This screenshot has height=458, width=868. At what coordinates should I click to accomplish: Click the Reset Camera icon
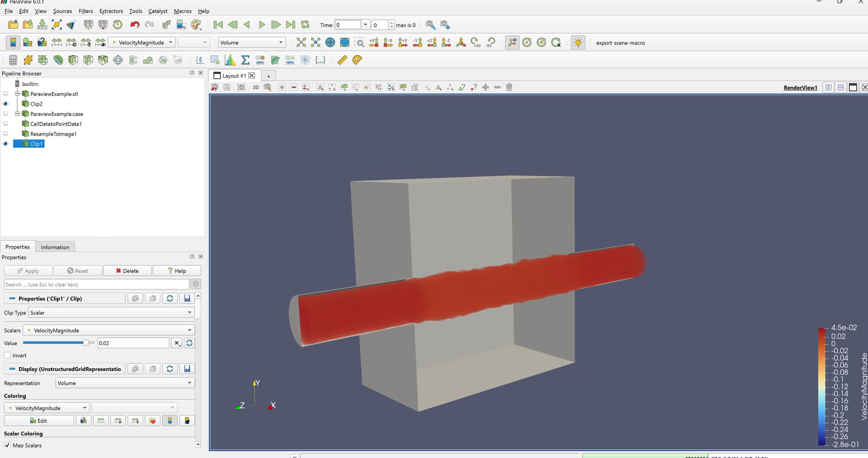click(x=301, y=42)
